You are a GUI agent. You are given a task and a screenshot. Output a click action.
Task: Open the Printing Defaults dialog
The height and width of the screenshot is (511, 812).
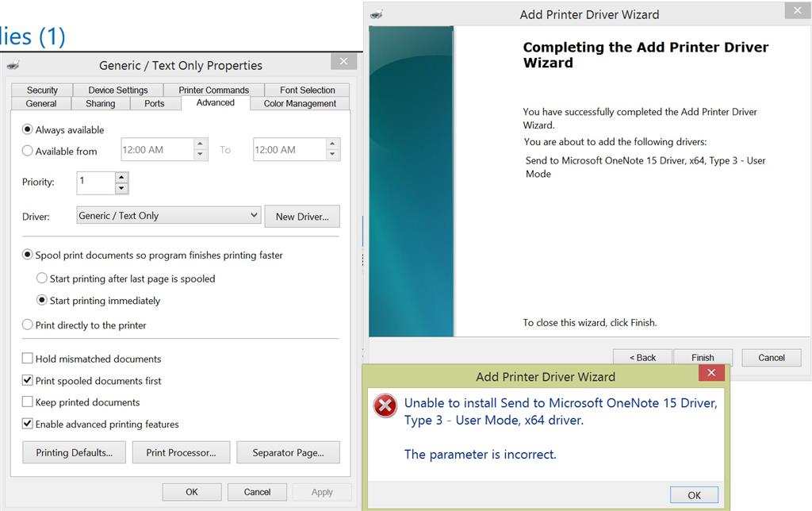tap(74, 452)
